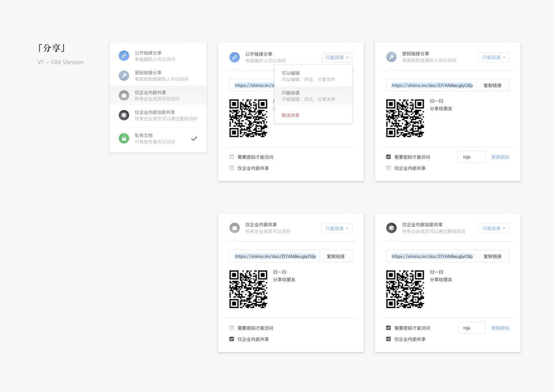
Task: Open the 只能阅读 dropdown in the 密码链接分享 panel
Action: point(494,57)
